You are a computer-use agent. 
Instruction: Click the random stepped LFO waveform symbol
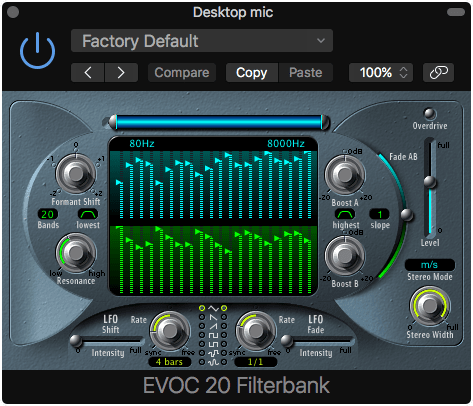click(x=213, y=353)
